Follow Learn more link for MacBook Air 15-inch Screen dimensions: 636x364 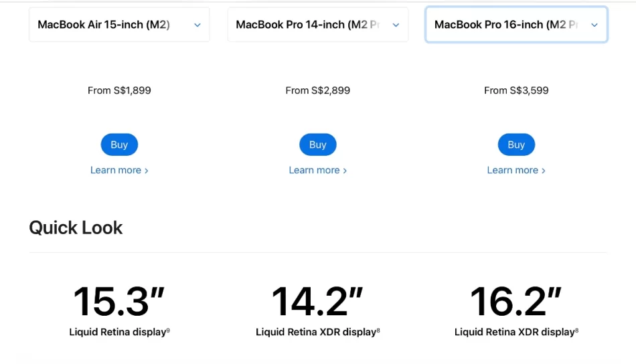[119, 171]
